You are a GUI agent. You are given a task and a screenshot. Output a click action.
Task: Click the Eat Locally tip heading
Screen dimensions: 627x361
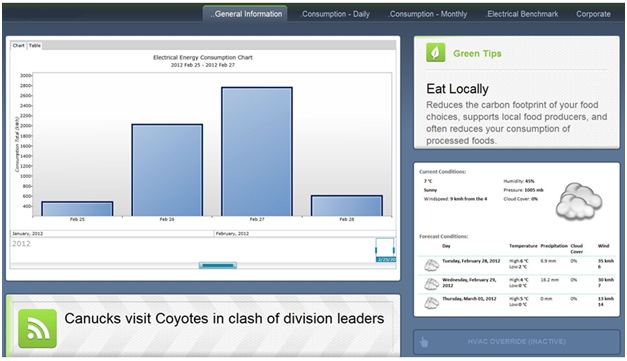point(457,89)
